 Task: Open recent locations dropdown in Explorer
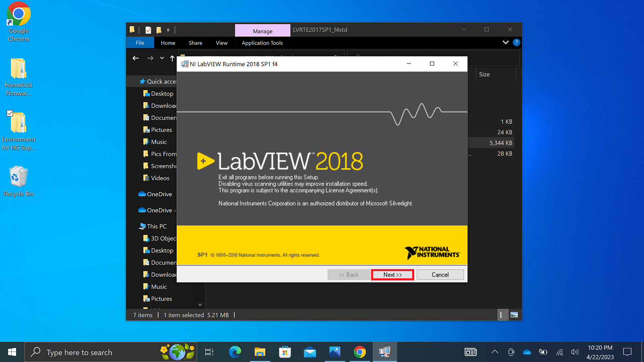tap(162, 58)
